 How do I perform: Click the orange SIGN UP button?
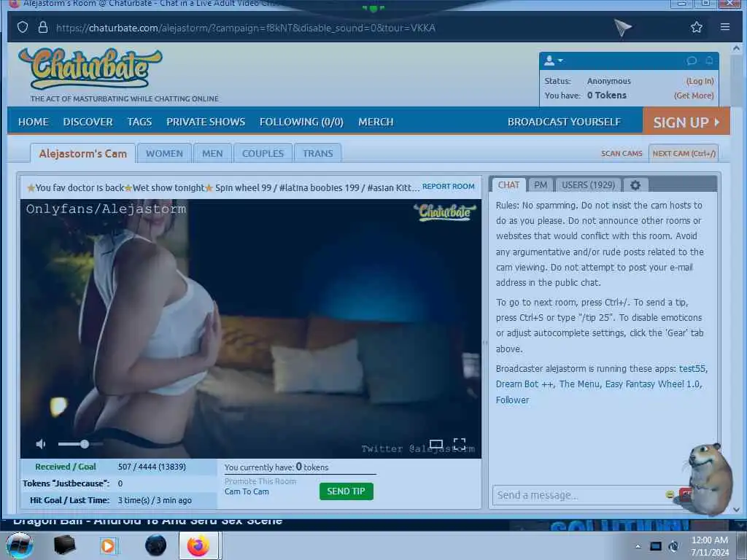point(686,122)
